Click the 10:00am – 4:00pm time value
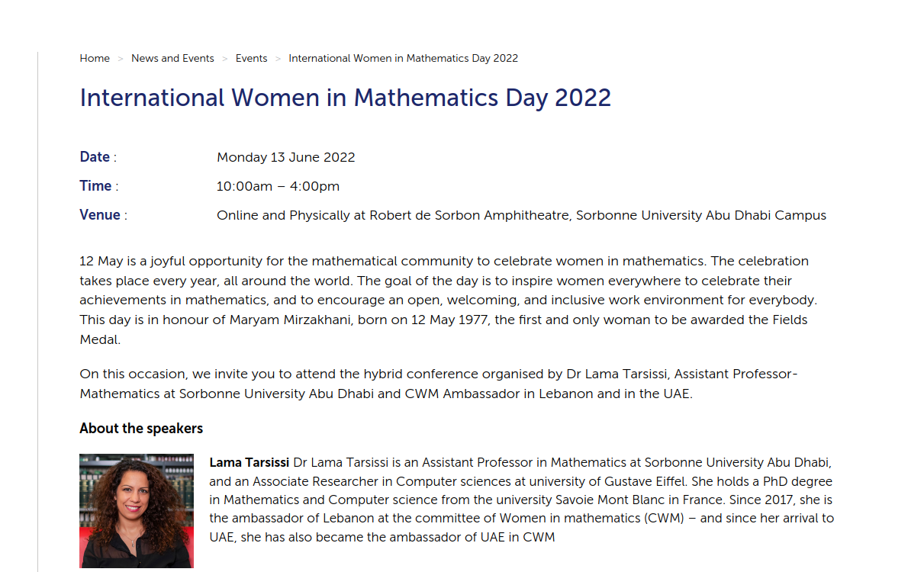The width and height of the screenshot is (924, 572). pyautogui.click(x=278, y=187)
